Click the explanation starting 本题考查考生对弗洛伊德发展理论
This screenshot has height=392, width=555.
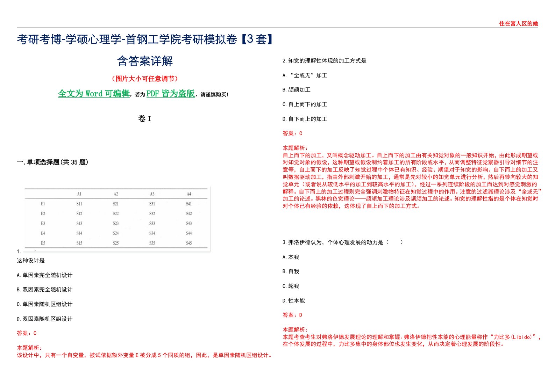point(412,341)
